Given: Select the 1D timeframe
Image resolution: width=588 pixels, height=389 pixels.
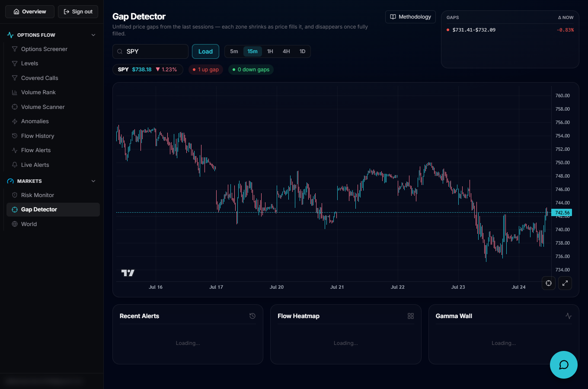Looking at the screenshot, I should (303, 51).
